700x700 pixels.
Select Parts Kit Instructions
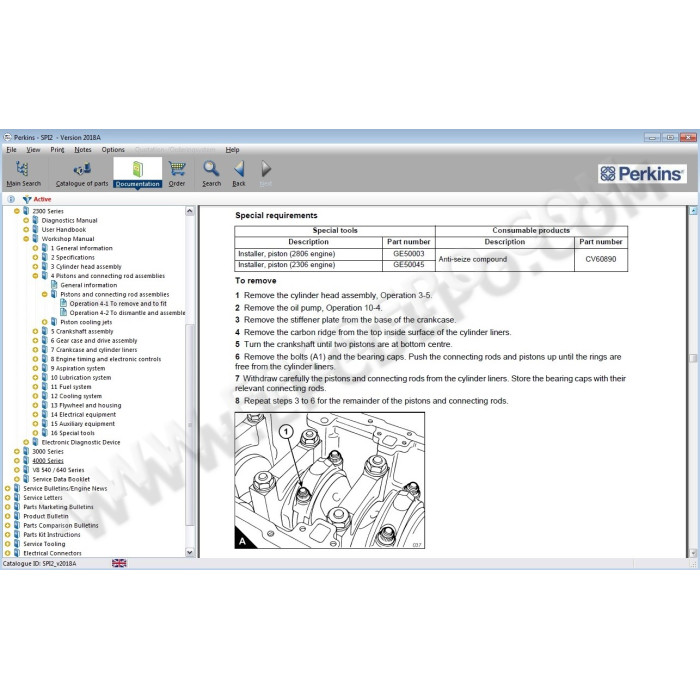(52, 534)
